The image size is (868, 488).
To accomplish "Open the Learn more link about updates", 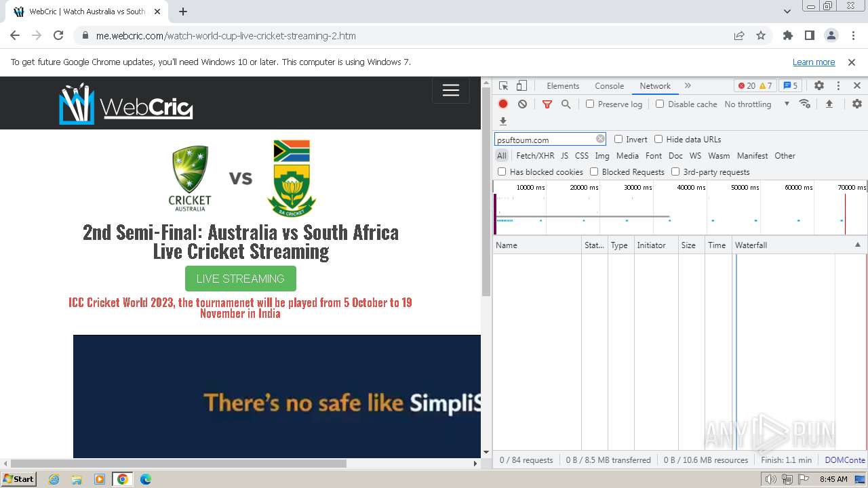I will coord(814,62).
